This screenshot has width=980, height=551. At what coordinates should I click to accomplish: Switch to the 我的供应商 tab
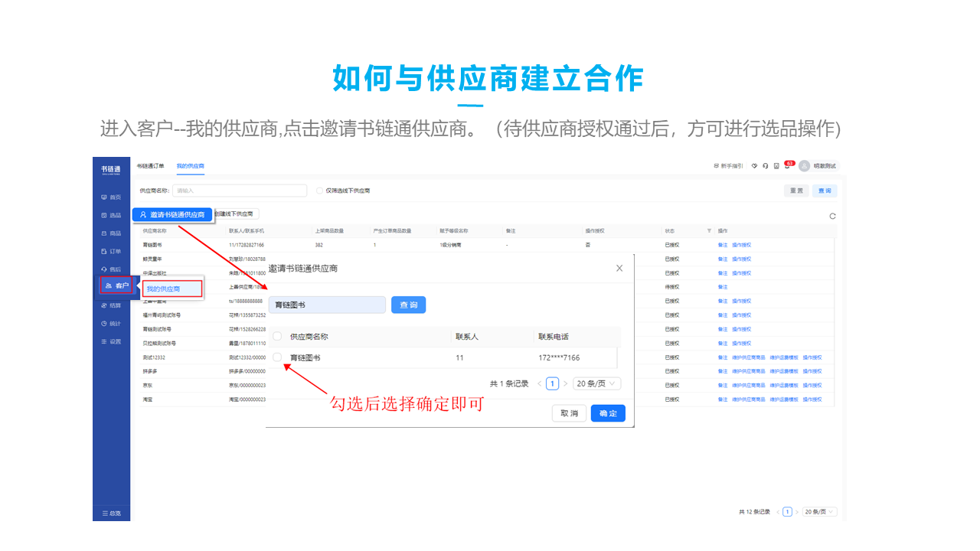[x=190, y=166]
